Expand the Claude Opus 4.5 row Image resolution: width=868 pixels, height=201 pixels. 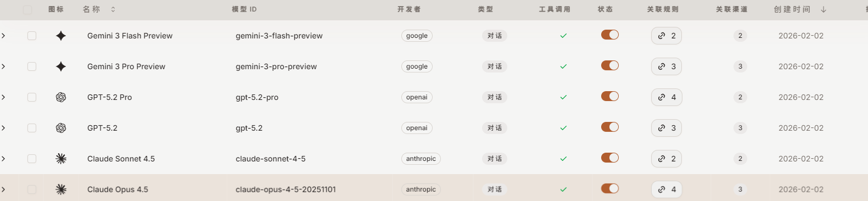(x=3, y=189)
